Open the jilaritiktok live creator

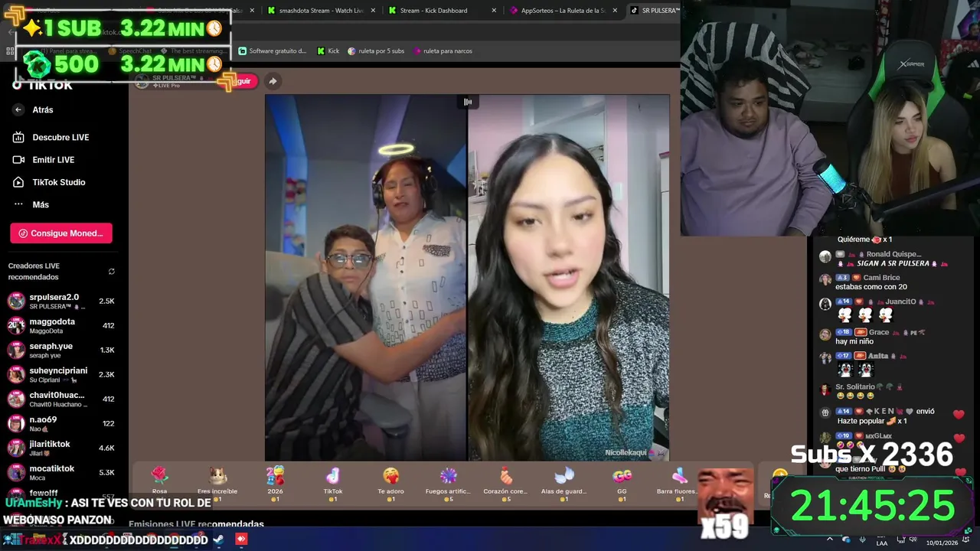point(61,448)
